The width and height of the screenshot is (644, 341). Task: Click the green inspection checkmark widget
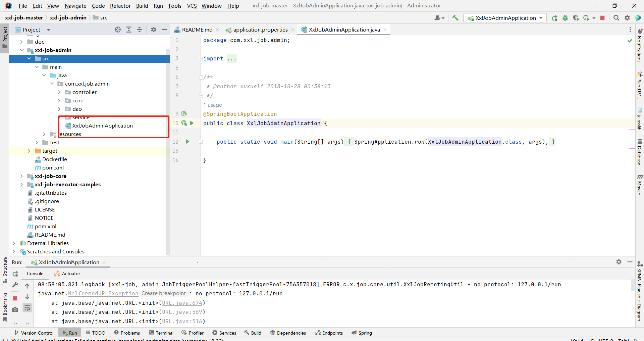point(630,41)
